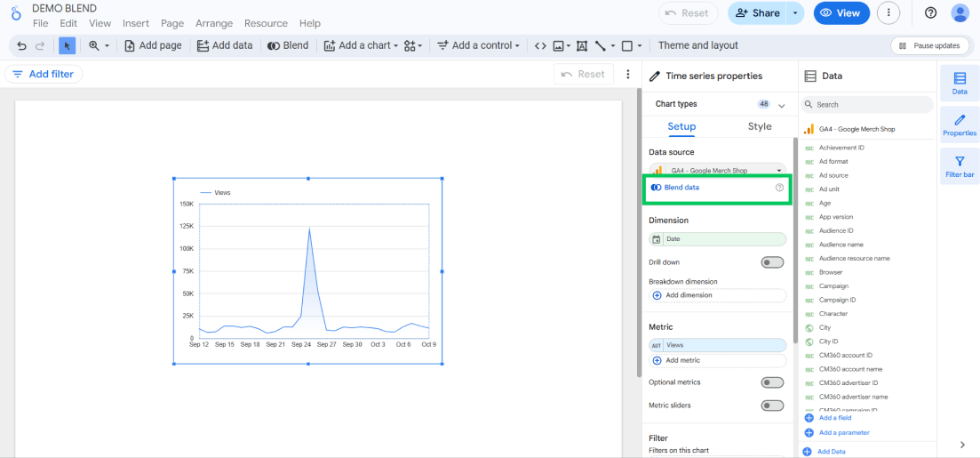This screenshot has width=980, height=458.
Task: Select the selection mode cursor tool
Action: click(68, 45)
